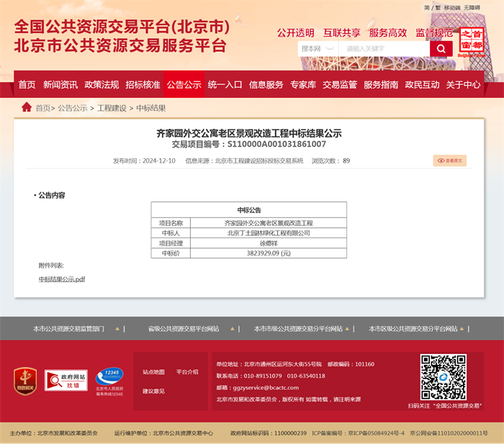Select the 项目名称 value cell in table

269,223
